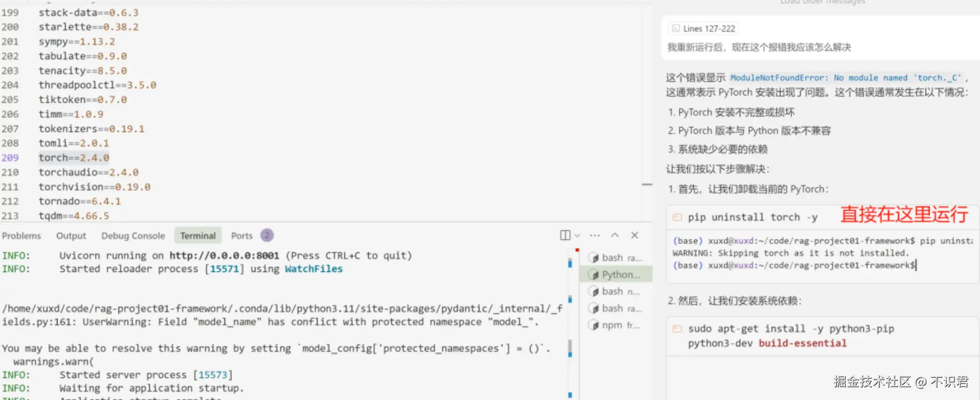980x400 pixels.
Task: Open the http://0.0.0.0:8001 link in terminal
Action: [224, 255]
